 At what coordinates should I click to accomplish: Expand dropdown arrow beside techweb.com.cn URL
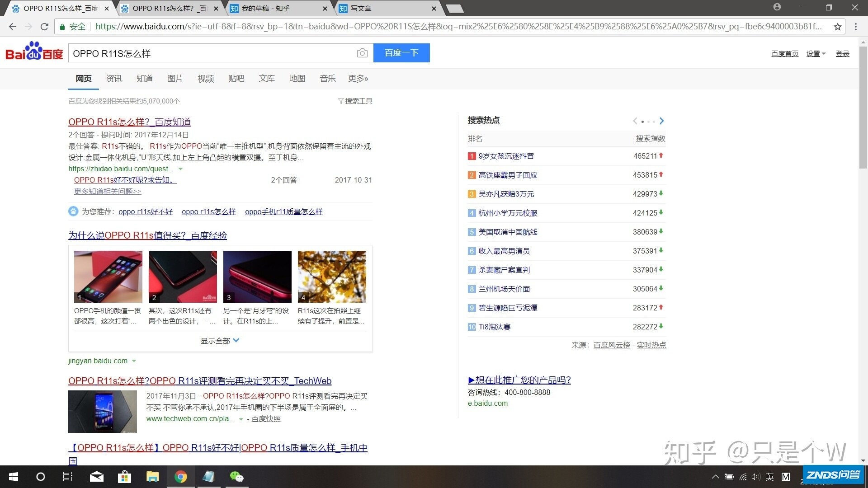click(241, 419)
